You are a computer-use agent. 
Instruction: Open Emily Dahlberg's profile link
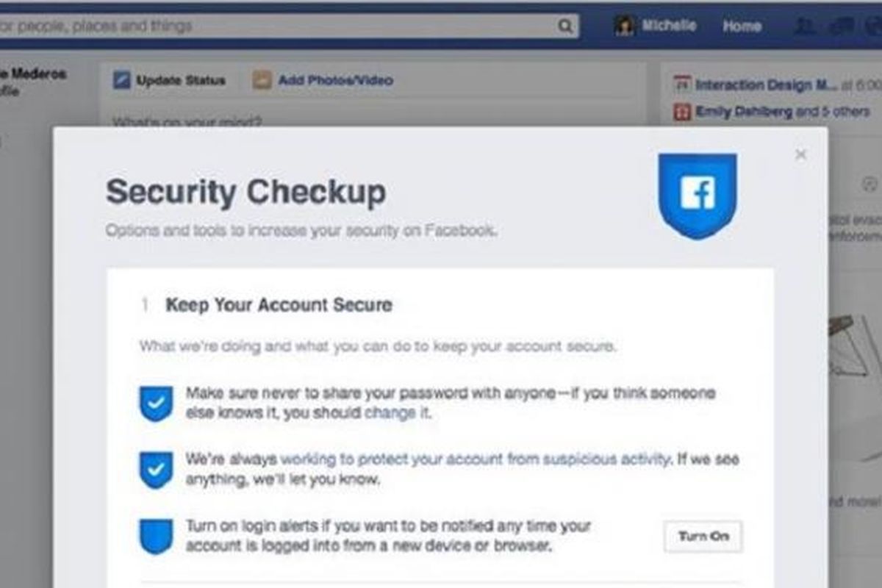tap(744, 112)
